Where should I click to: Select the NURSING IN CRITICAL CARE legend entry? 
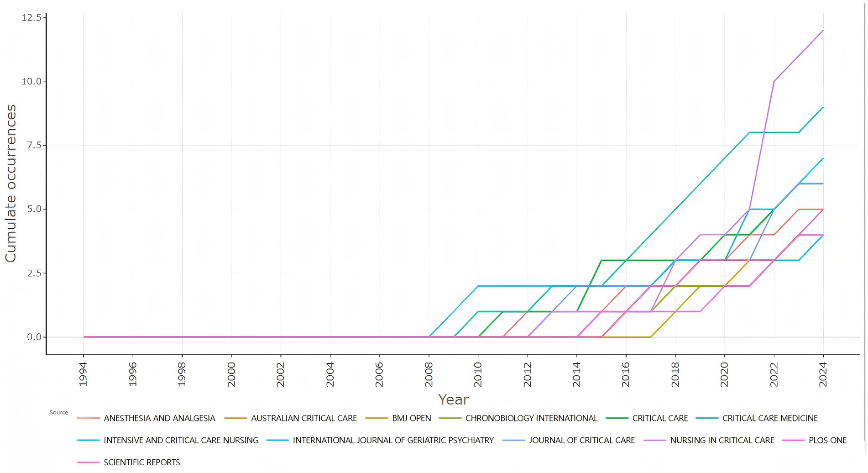[709, 441]
